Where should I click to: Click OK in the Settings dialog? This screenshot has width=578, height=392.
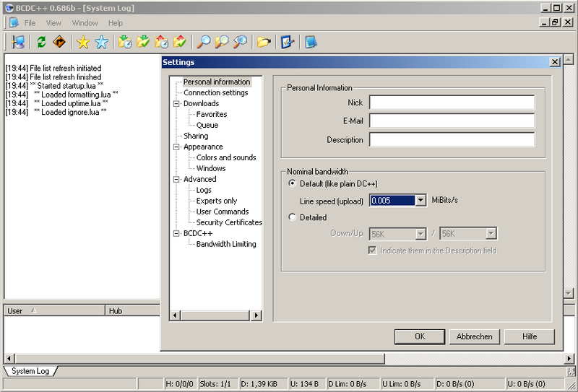click(x=420, y=336)
